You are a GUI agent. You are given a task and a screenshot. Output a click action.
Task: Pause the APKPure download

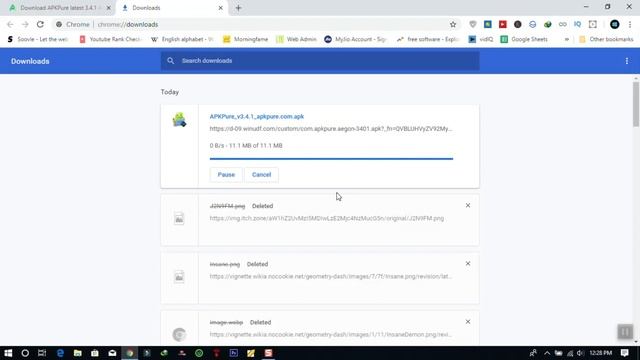pyautogui.click(x=226, y=175)
